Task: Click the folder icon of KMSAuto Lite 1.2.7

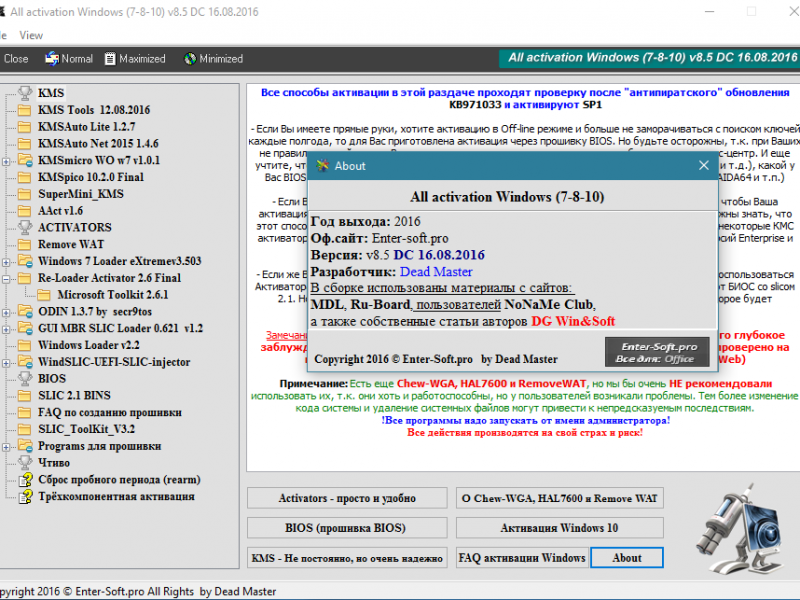Action: 24,127
